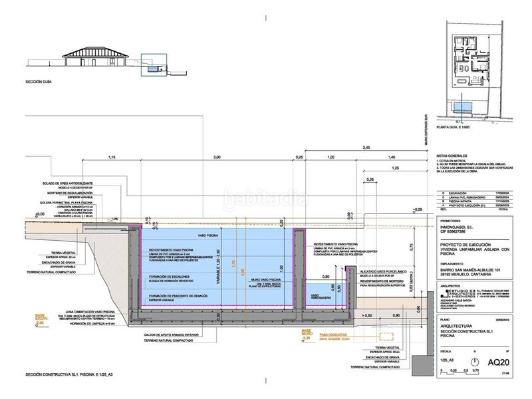Image resolution: width=532 pixels, height=399 pixels.
Task: Click the ±0,00 level elevation marker
Action: 40,214
